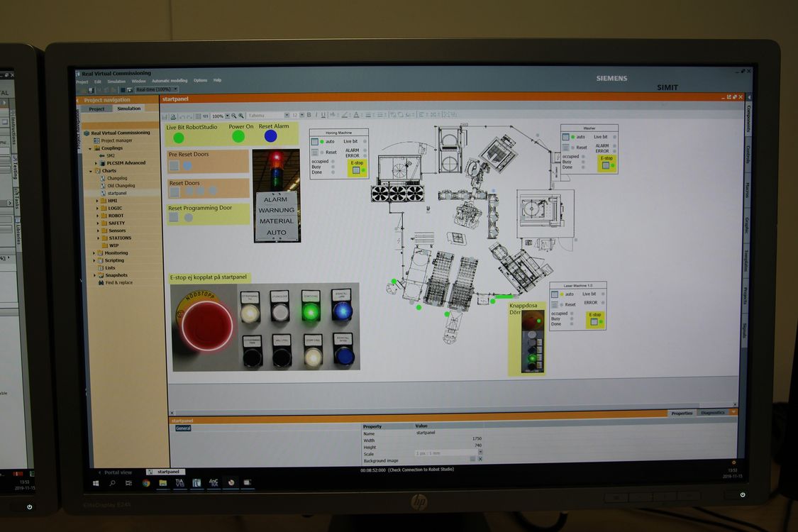This screenshot has height=532, width=798.
Task: Open Task View on the taskbar
Action: click(129, 483)
